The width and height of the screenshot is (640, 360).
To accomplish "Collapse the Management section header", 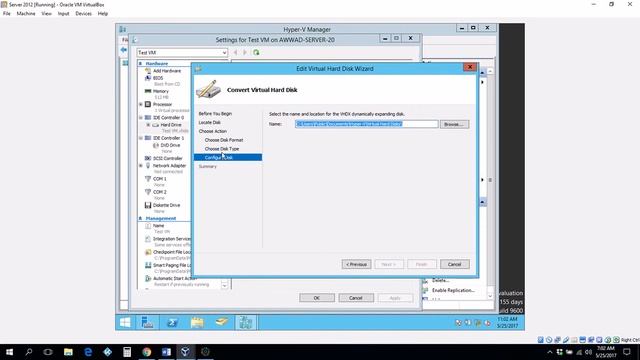I will [x=140, y=218].
